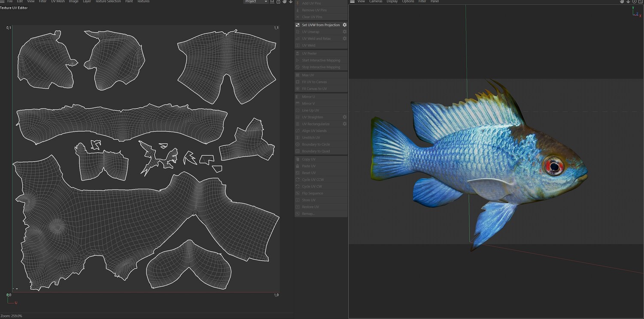The image size is (644, 319).
Task: Click the Add UV Pins pin icon
Action: (298, 3)
